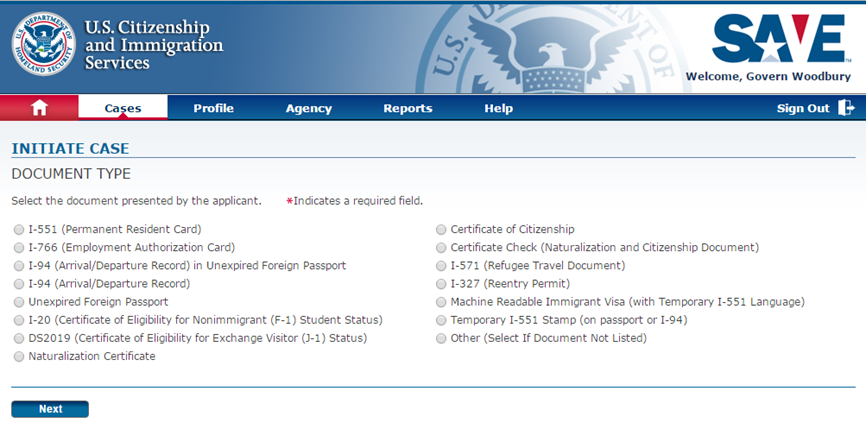Click the Home icon in navigation bar
This screenshot has width=866, height=429.
click(39, 108)
